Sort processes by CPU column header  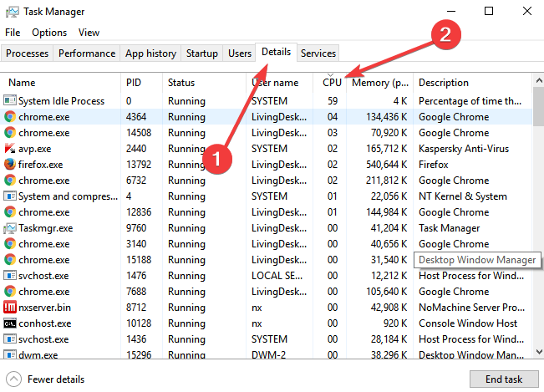coord(332,83)
